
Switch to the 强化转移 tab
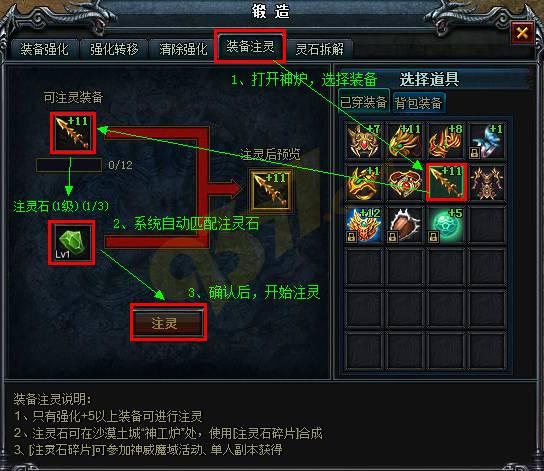pyautogui.click(x=114, y=49)
